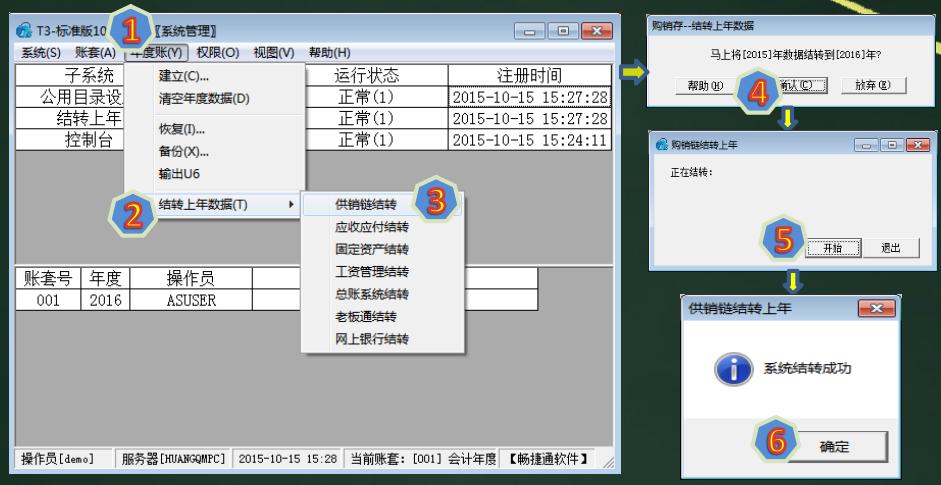941x485 pixels.
Task: Click the 操作员 column header
Action: (x=191, y=278)
